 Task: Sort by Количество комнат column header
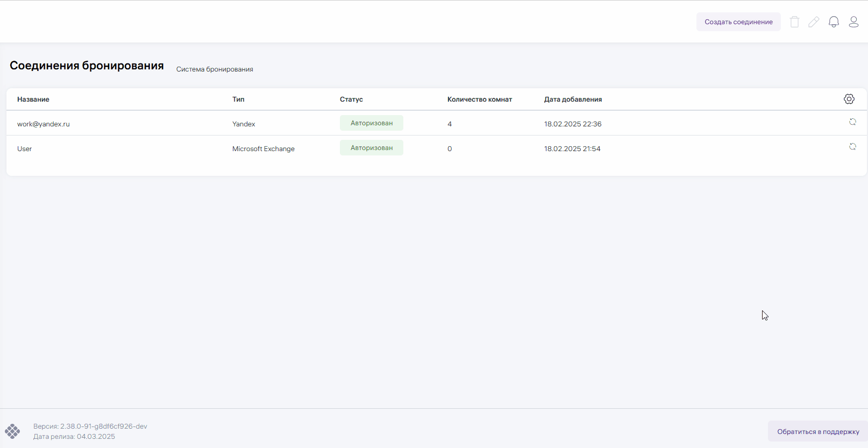479,99
